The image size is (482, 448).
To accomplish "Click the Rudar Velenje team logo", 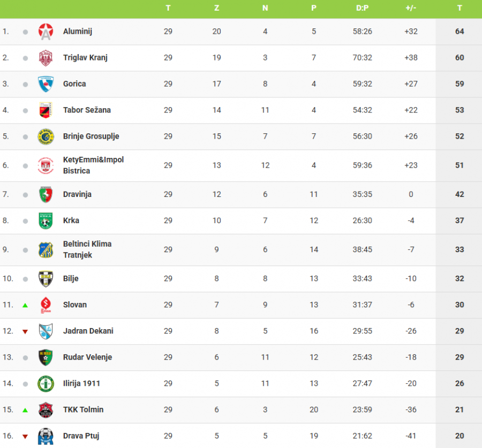I will [x=46, y=358].
